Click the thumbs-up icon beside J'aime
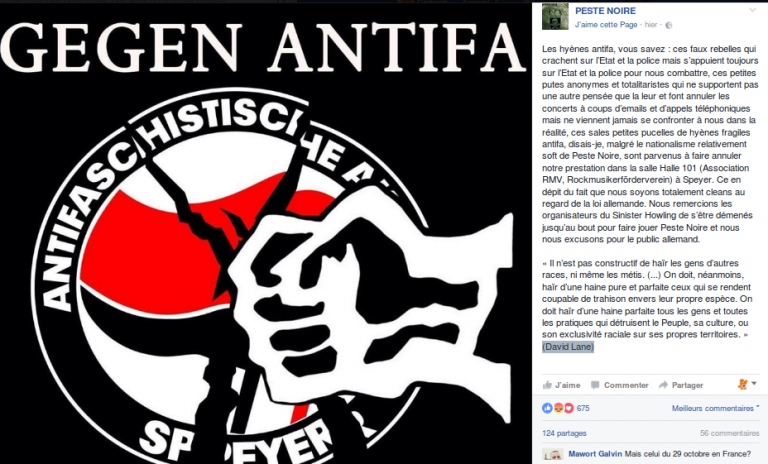 pos(547,385)
